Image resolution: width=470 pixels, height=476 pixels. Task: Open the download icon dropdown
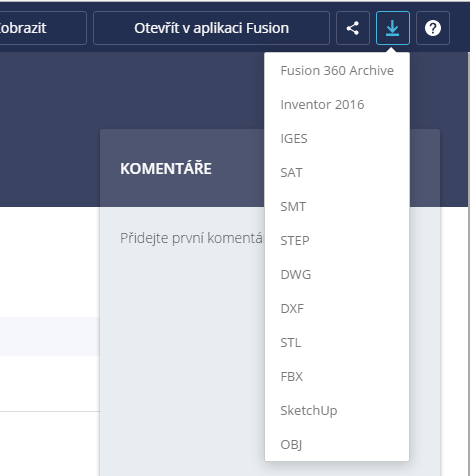point(393,28)
